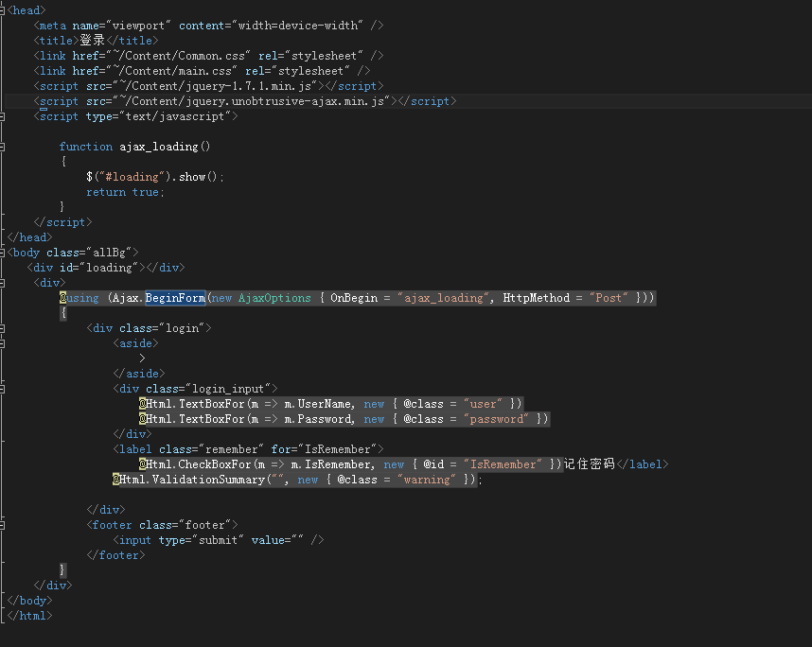This screenshot has height=647, width=812.
Task: Click the "text/javascript" type value
Action: pyautogui.click(x=175, y=116)
